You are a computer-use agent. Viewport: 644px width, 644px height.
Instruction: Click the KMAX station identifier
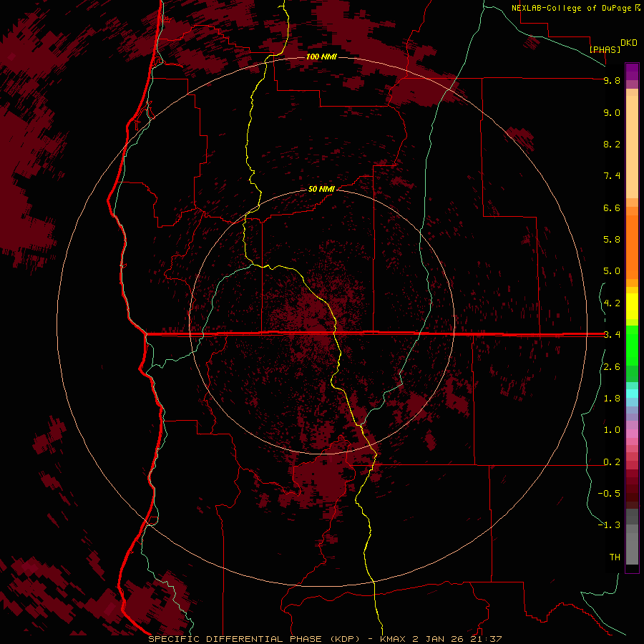394,639
